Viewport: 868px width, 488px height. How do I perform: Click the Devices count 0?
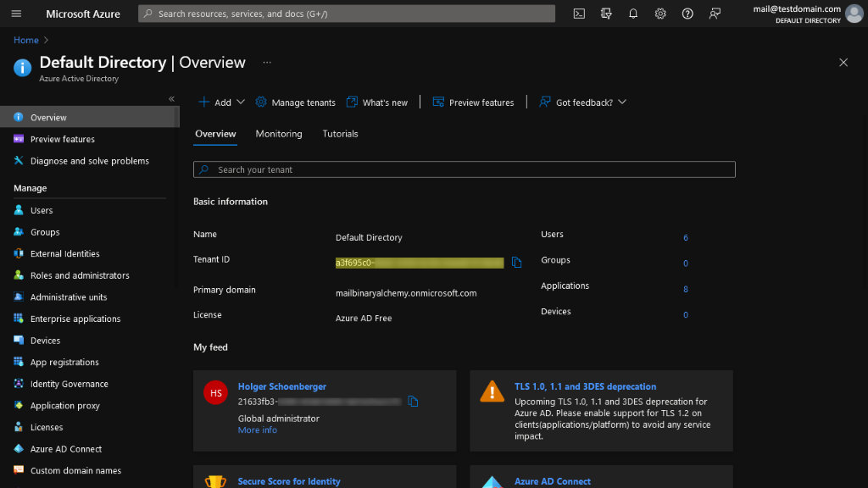tap(685, 315)
